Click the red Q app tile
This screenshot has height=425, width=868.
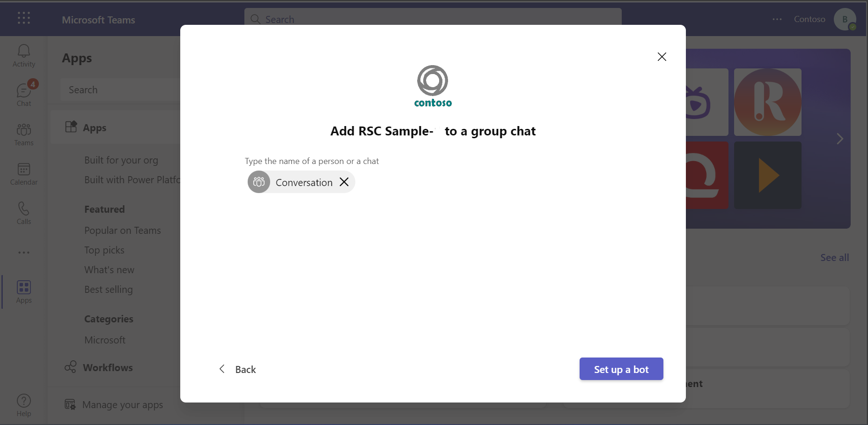pyautogui.click(x=707, y=175)
